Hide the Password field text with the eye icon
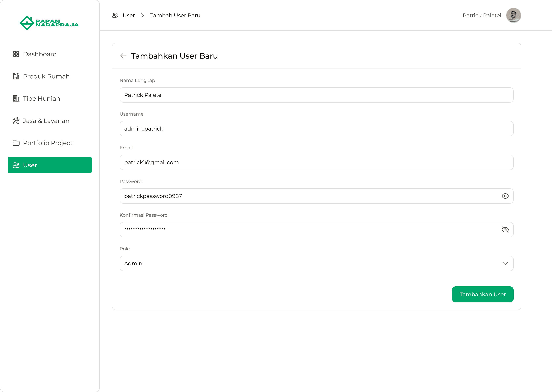 pyautogui.click(x=505, y=196)
